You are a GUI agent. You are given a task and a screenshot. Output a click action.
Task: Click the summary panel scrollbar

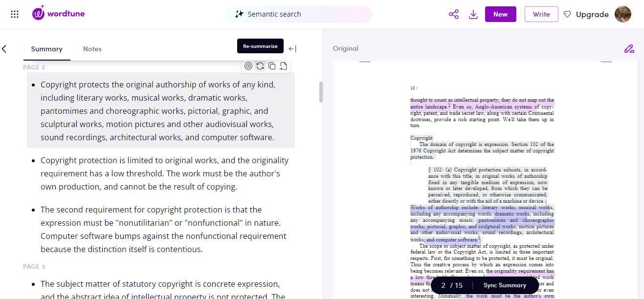coord(321,92)
